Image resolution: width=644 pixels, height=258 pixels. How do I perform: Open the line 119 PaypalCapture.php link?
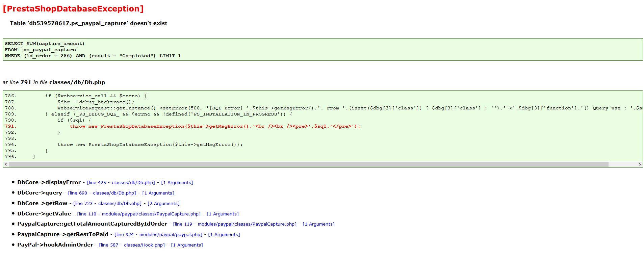(235, 224)
